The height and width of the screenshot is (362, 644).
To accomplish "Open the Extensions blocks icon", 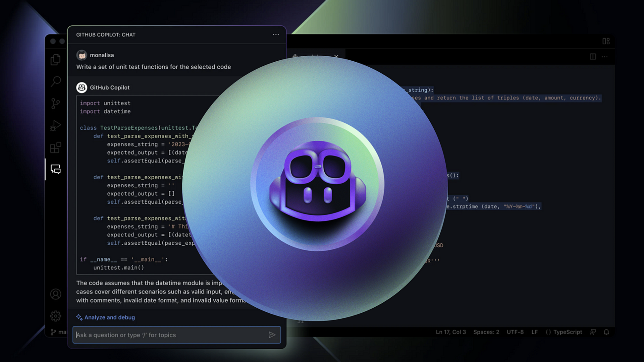I will coord(55,147).
